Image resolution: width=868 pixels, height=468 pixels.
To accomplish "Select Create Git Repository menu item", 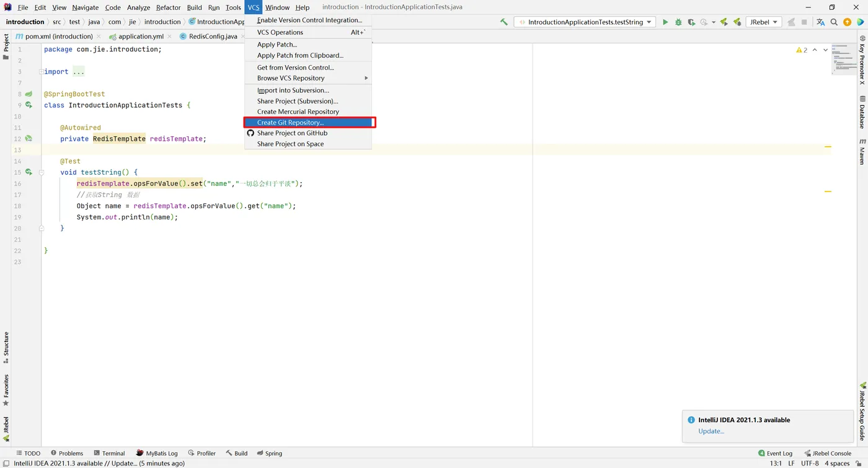I will [x=308, y=123].
